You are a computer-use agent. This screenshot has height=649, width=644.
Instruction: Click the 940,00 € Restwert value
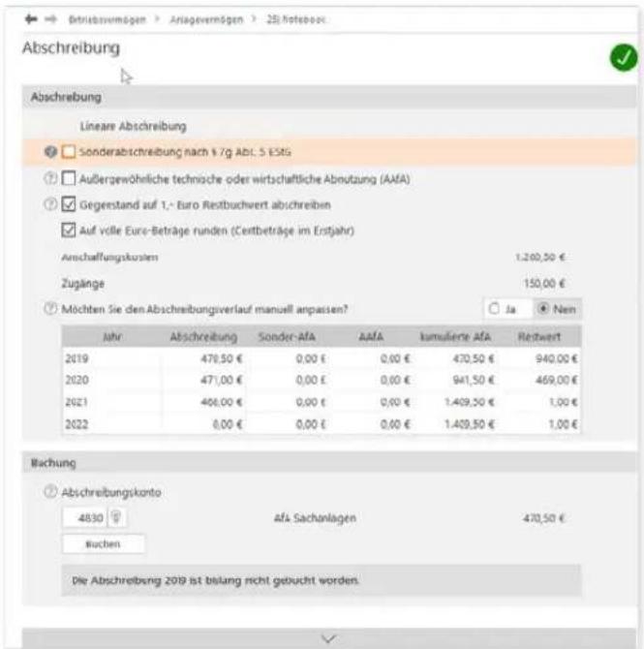[x=556, y=358]
